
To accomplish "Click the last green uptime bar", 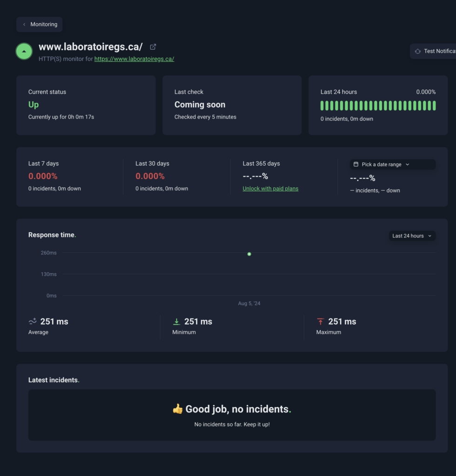I will pos(434,106).
